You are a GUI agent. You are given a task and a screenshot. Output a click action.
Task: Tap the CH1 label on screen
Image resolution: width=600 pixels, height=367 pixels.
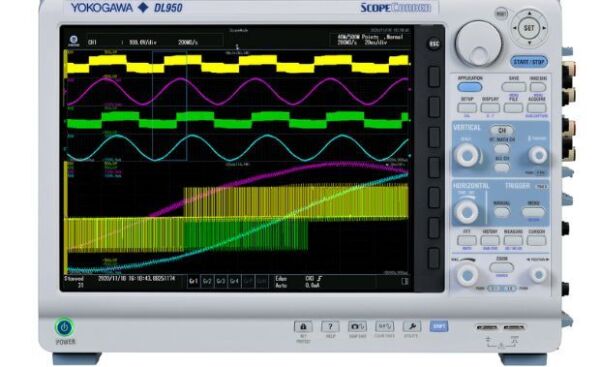tap(92, 42)
